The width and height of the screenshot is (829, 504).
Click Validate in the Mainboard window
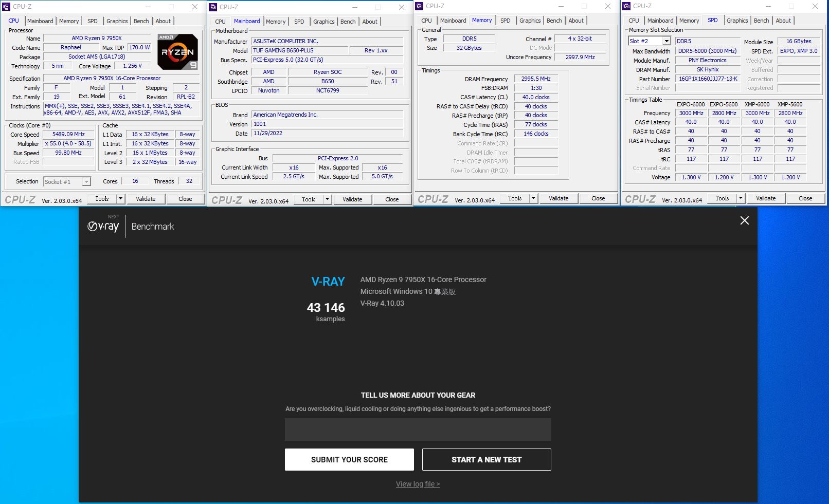coord(352,199)
